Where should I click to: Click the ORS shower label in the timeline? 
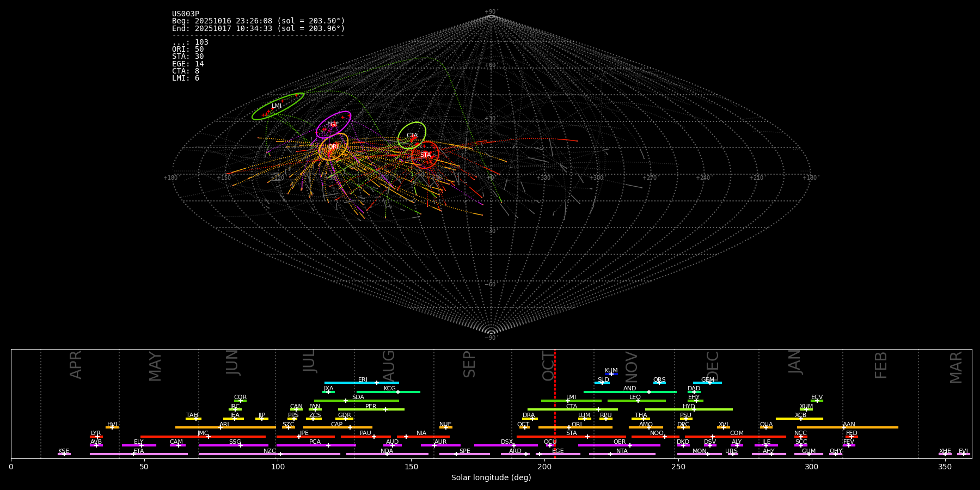coord(659,380)
